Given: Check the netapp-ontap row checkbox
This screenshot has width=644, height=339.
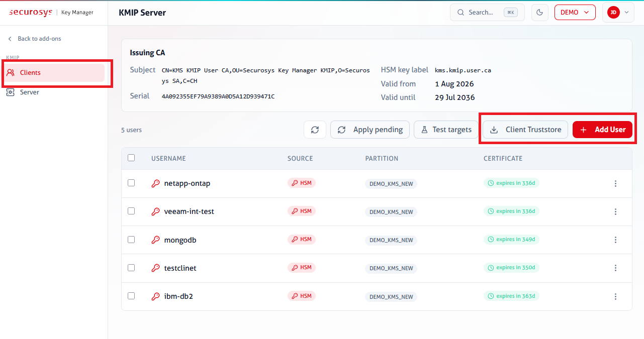Looking at the screenshot, I should click(x=131, y=183).
